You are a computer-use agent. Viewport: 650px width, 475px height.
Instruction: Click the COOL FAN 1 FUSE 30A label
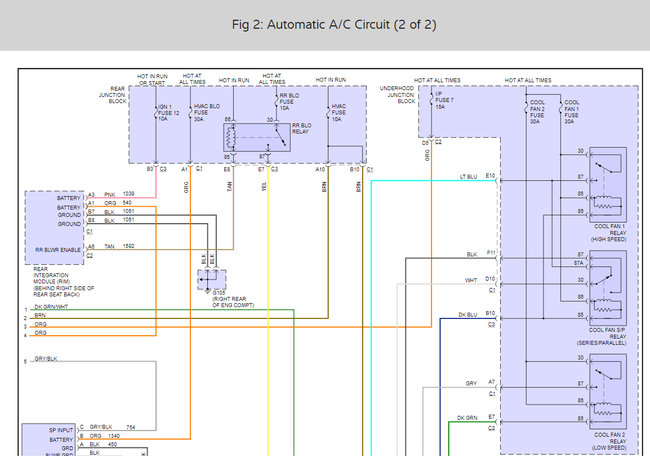571,111
